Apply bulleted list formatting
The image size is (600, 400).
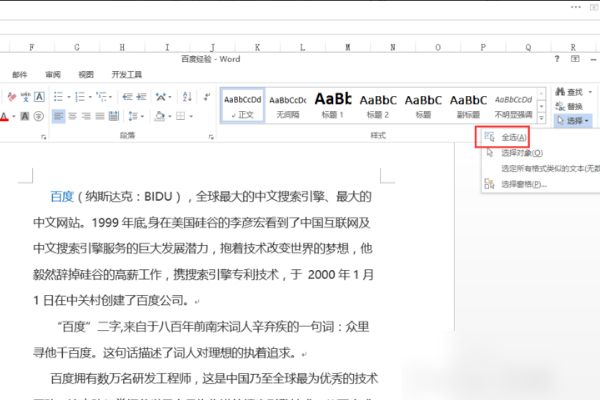tap(58, 97)
